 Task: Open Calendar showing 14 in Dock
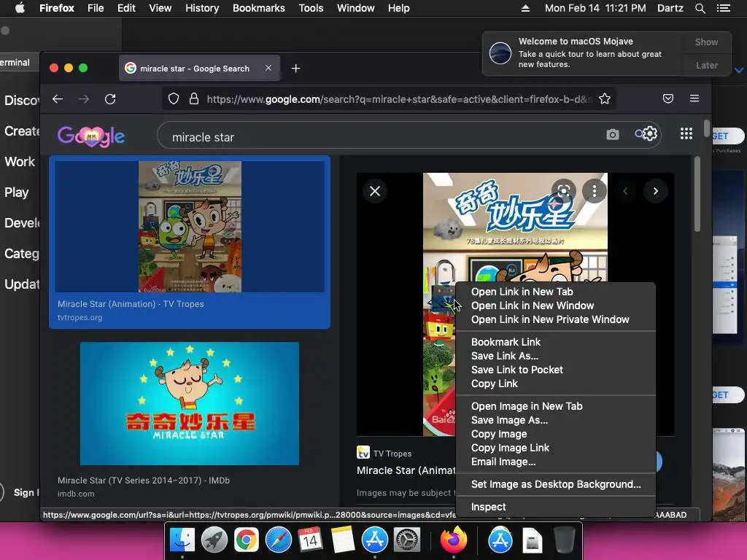tap(310, 540)
